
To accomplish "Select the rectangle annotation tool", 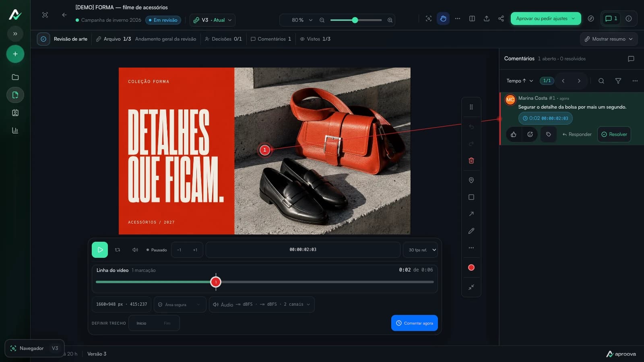I will click(x=471, y=197).
